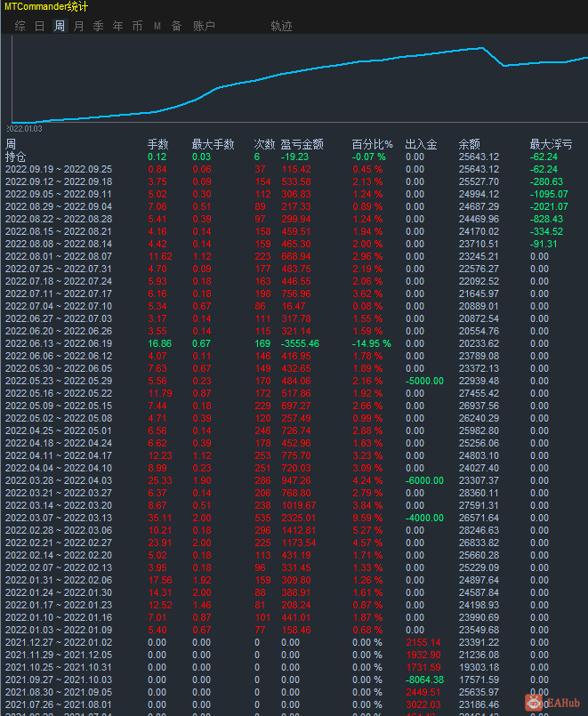Viewport: 588px width, 716px height.
Task: Click the -14.95 % percentage cell
Action: pyautogui.click(x=371, y=343)
